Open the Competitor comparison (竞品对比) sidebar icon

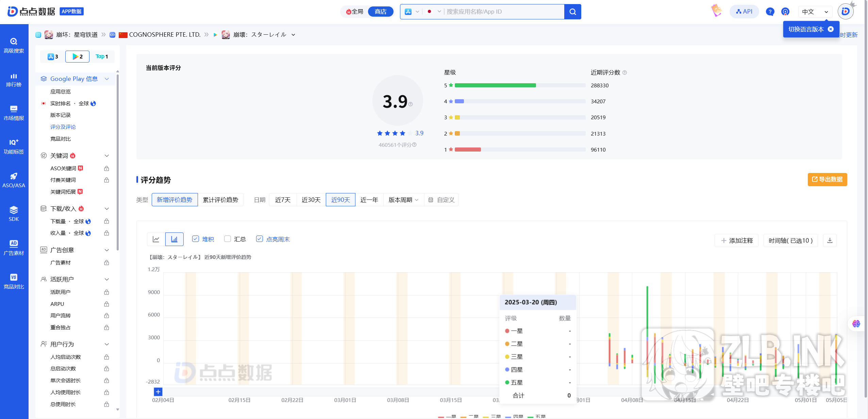(x=14, y=281)
